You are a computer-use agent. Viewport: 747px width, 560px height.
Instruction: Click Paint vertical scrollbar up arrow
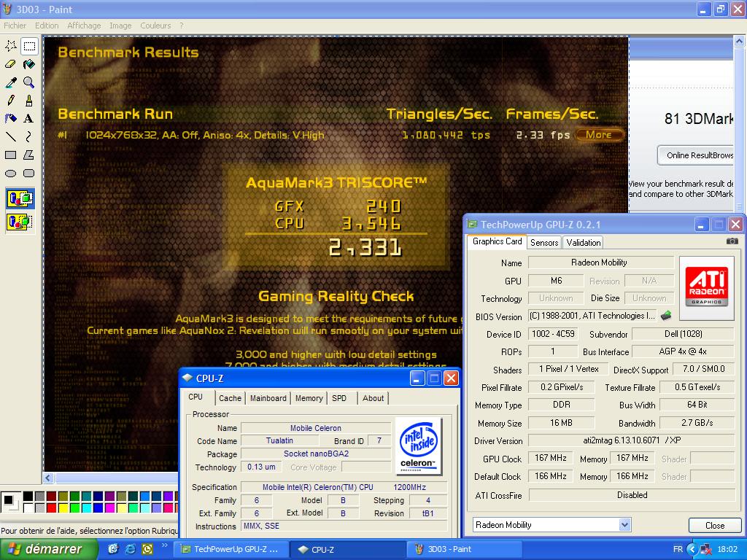740,42
